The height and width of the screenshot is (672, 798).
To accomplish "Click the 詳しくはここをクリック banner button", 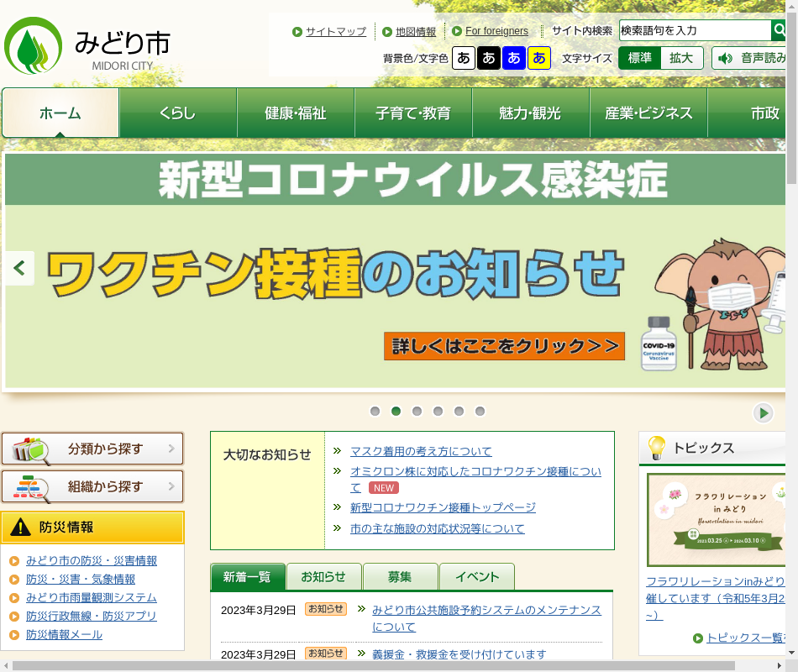I will [504, 346].
